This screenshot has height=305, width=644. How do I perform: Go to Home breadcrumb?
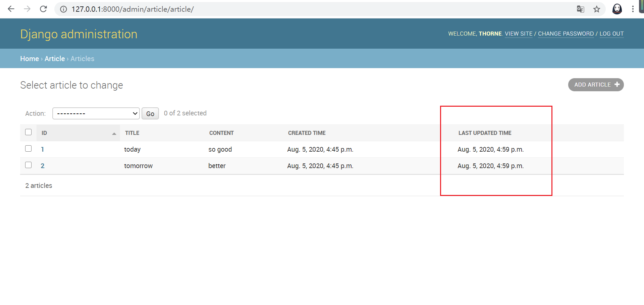[30, 59]
